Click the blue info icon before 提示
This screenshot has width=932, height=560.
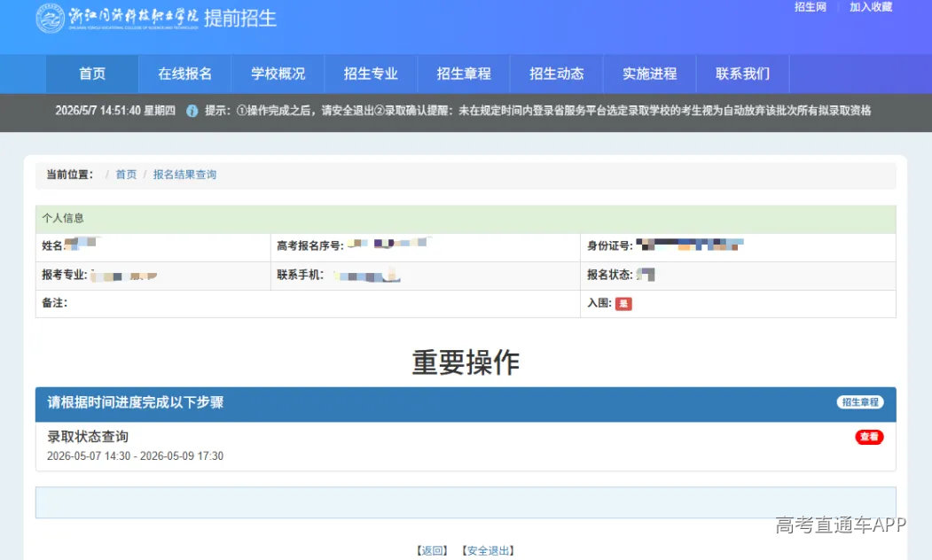tap(192, 111)
